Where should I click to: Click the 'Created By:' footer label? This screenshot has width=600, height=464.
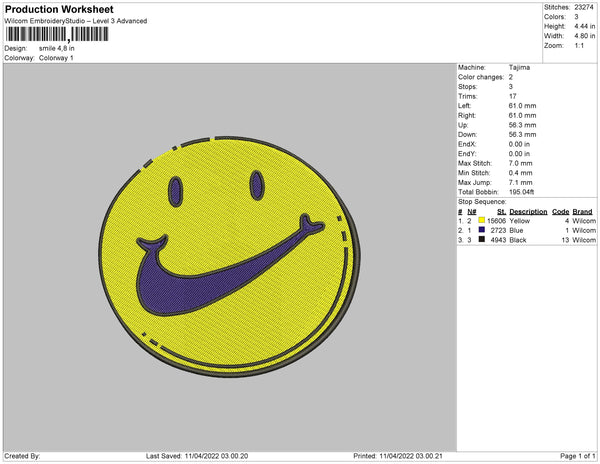point(22,456)
